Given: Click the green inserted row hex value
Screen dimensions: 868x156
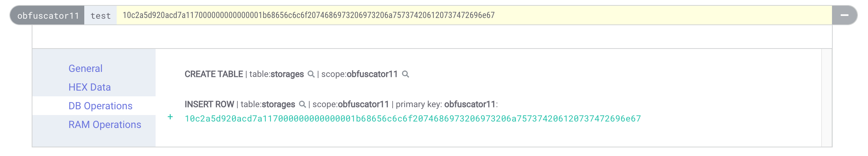Looking at the screenshot, I should pyautogui.click(x=413, y=119).
